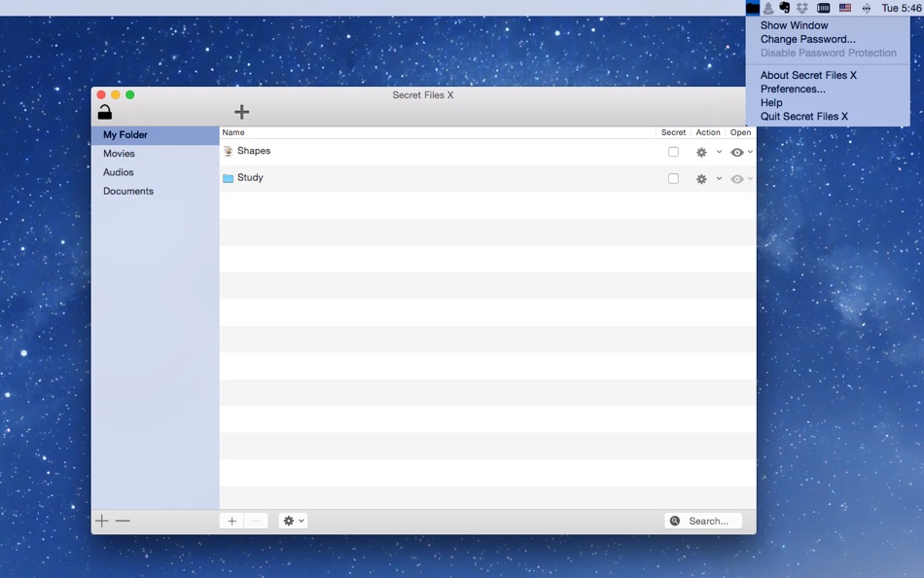Choose Show Window from the menu
Screen dimensions: 924x578
coord(794,25)
